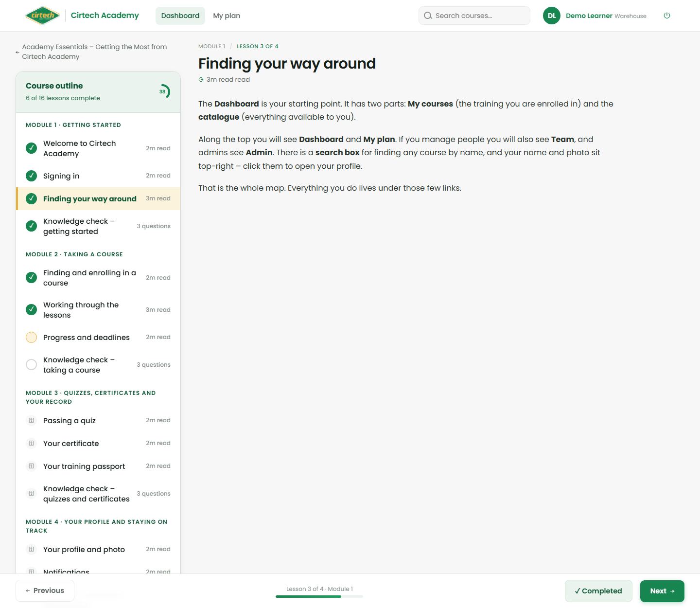Go back to Academy Essentials course link

tap(94, 52)
